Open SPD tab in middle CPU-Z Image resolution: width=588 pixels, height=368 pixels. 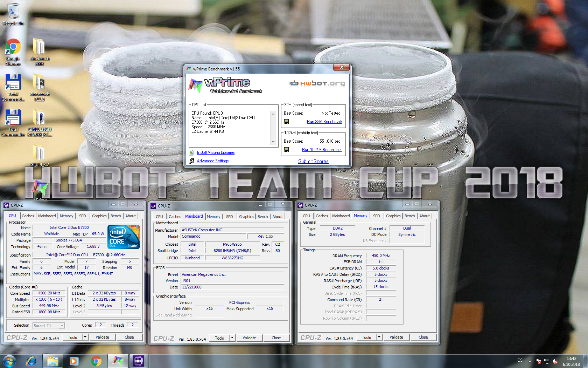tap(230, 217)
